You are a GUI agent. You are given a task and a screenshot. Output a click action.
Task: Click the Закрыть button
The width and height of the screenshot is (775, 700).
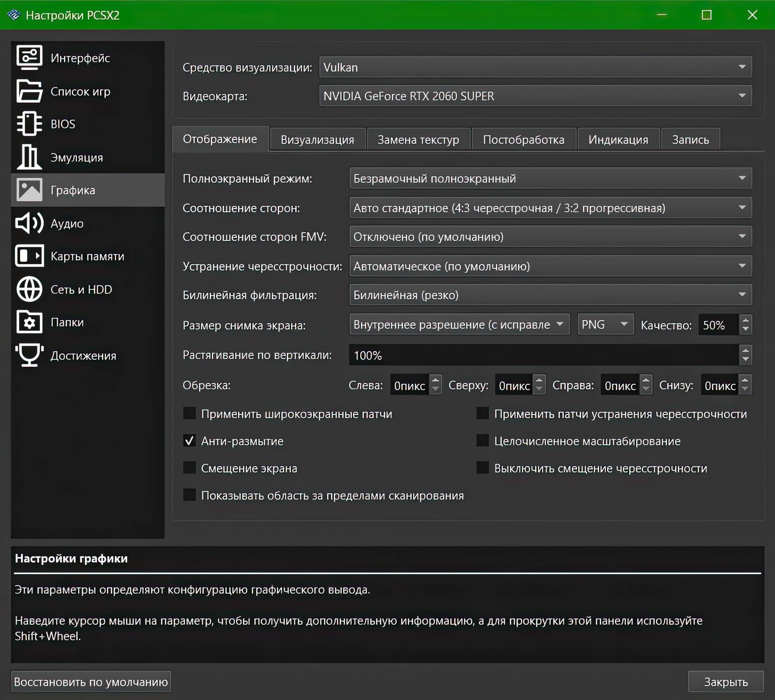click(726, 681)
